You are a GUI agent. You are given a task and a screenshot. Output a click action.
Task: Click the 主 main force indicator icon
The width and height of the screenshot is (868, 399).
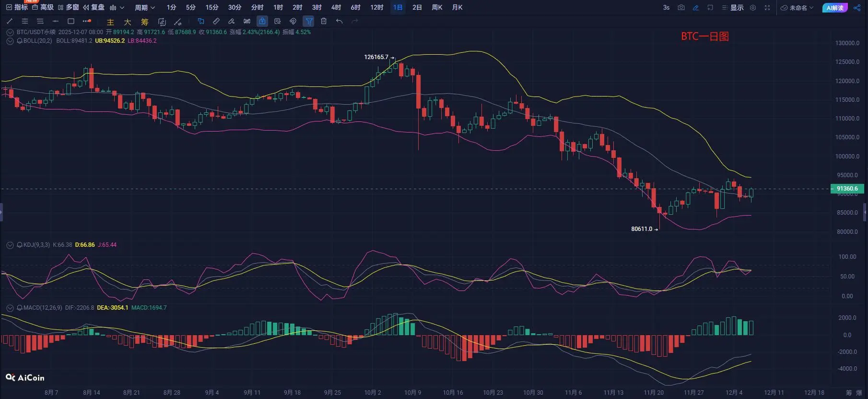110,22
